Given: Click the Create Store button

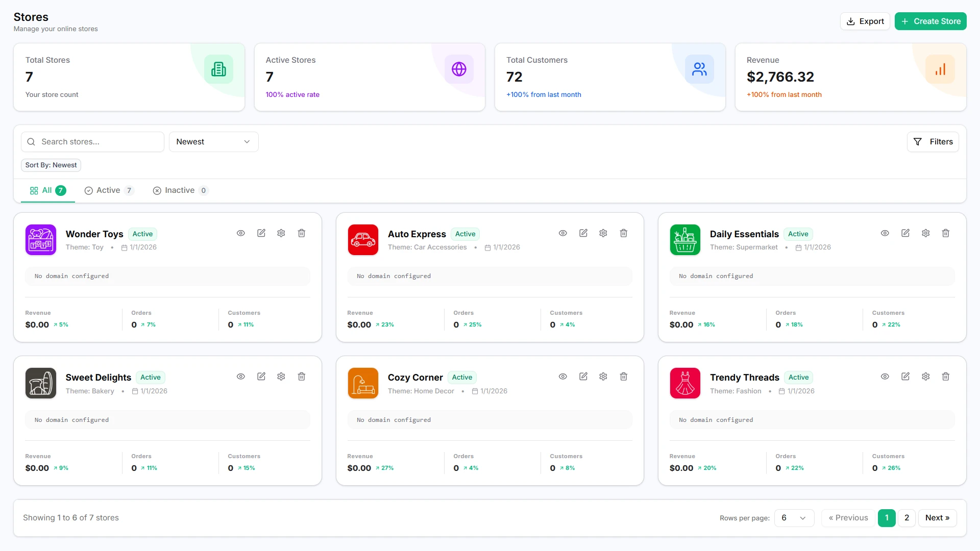Looking at the screenshot, I should (930, 21).
